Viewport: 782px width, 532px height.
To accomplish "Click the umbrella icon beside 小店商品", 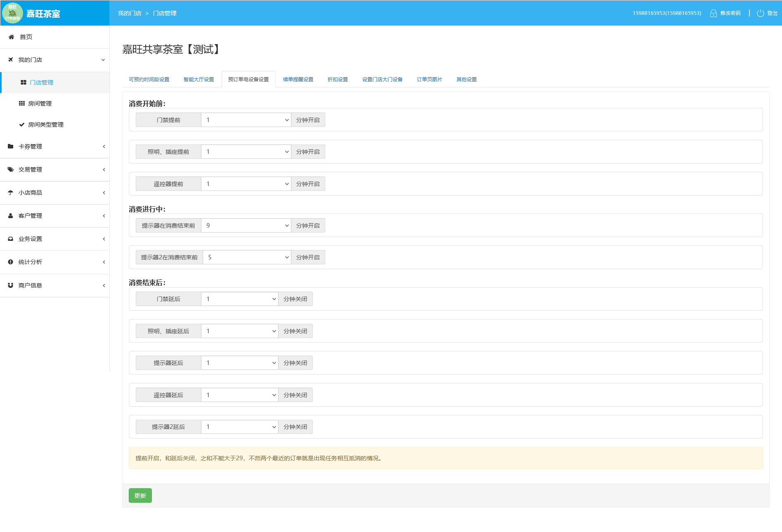I will coord(11,193).
